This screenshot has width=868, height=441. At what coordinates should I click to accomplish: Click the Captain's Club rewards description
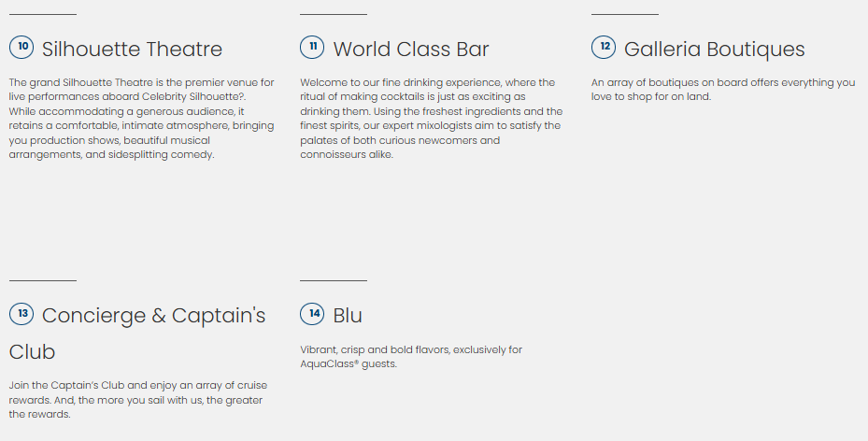click(135, 399)
